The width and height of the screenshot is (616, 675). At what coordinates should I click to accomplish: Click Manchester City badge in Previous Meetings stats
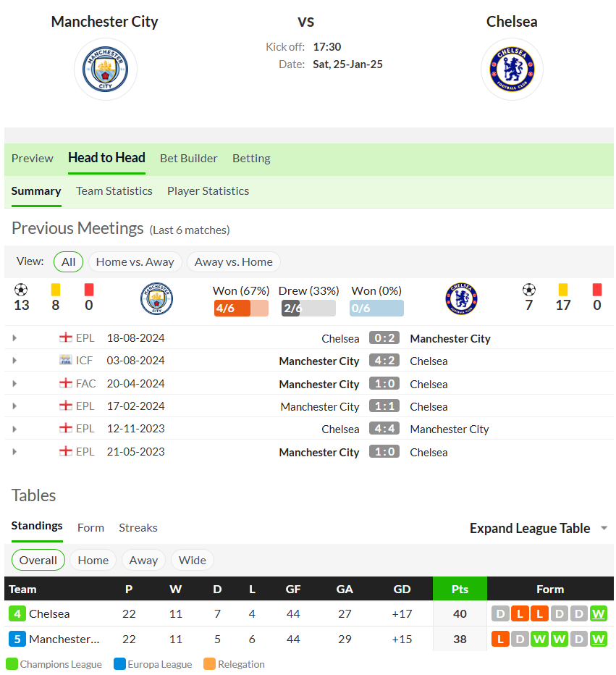click(x=156, y=299)
